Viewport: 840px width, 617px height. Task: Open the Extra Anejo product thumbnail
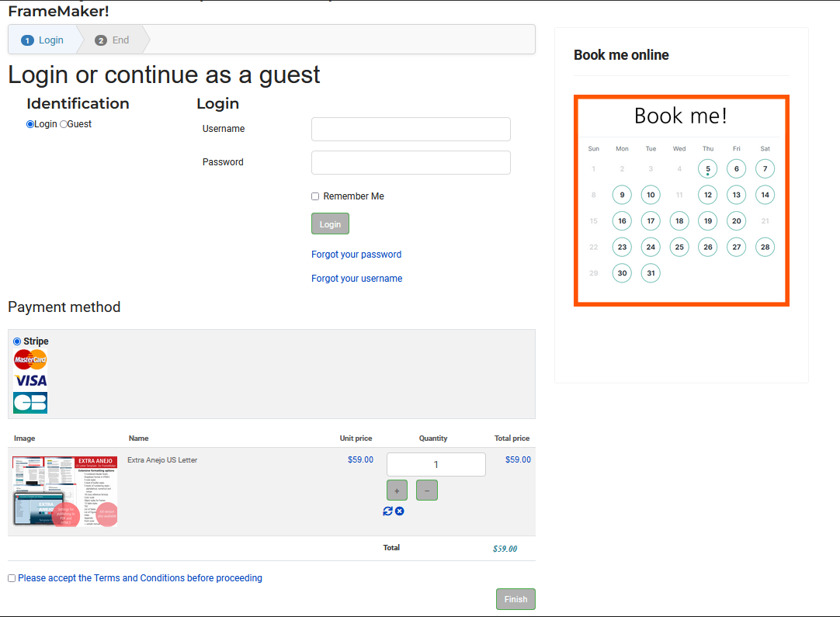point(65,491)
